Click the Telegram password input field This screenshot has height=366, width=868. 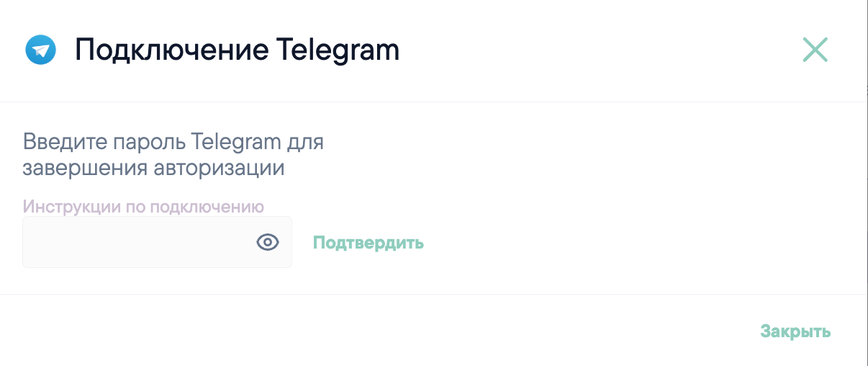157,243
